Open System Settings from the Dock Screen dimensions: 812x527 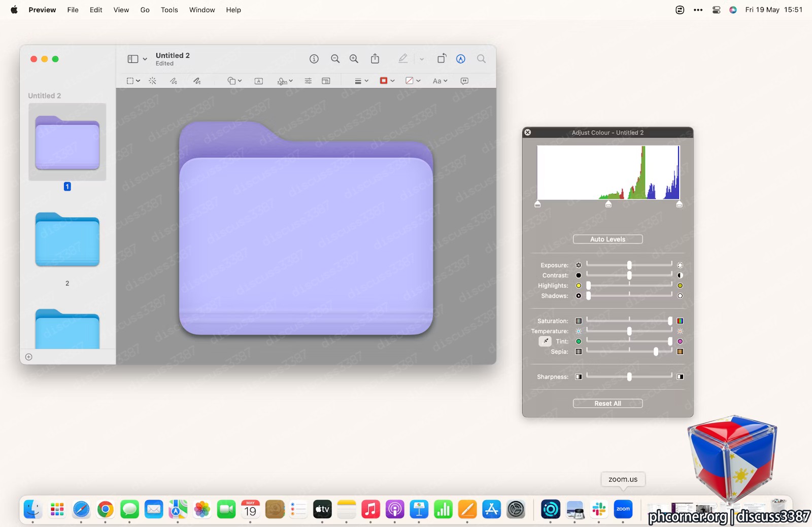(x=516, y=509)
